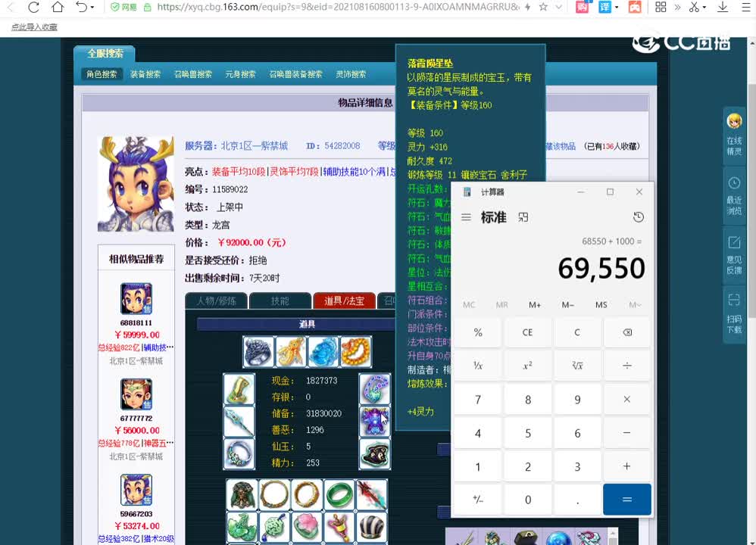Open the calculator history icon
Screen dimensions: 756x545
639,217
